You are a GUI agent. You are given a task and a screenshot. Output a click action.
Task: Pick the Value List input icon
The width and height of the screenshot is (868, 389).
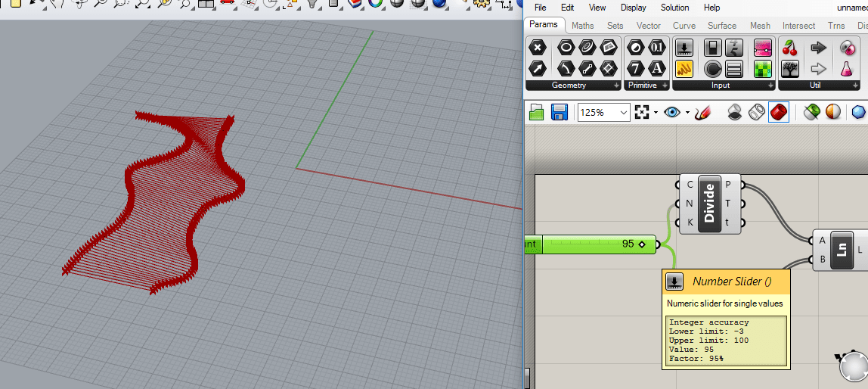[734, 69]
